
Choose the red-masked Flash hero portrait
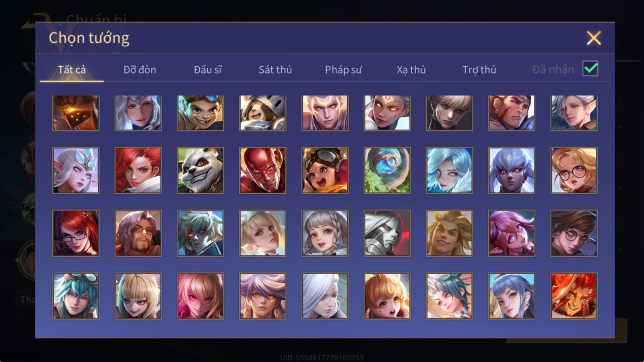262,171
